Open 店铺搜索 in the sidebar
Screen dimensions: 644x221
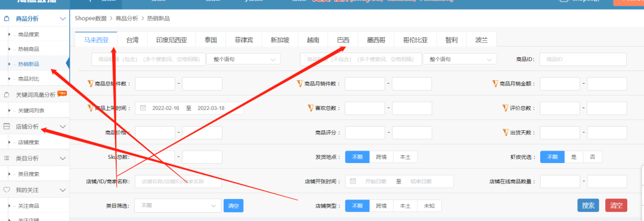click(29, 142)
